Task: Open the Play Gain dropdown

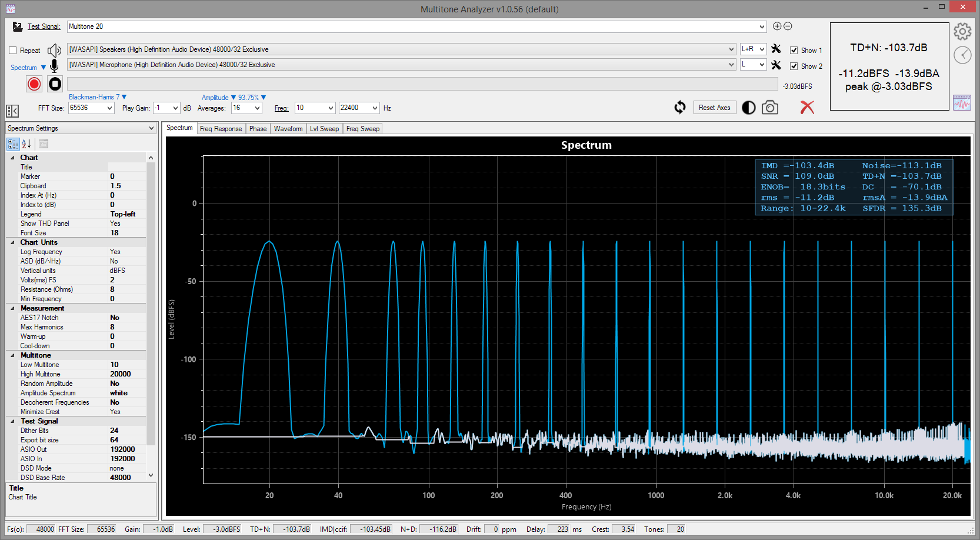Action: [175, 108]
